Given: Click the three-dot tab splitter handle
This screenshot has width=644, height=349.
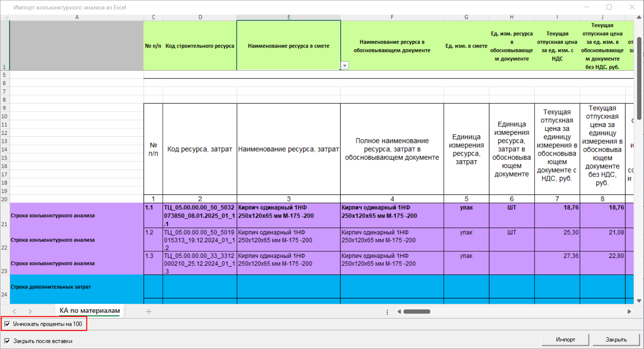Looking at the screenshot, I should pyautogui.click(x=387, y=312).
